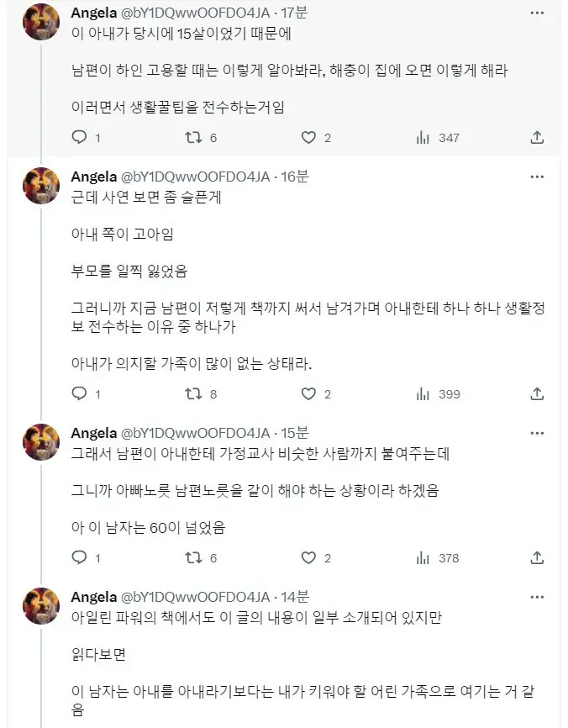View analytics of the 347-view tweet
The height and width of the screenshot is (728, 568).
pyautogui.click(x=423, y=137)
